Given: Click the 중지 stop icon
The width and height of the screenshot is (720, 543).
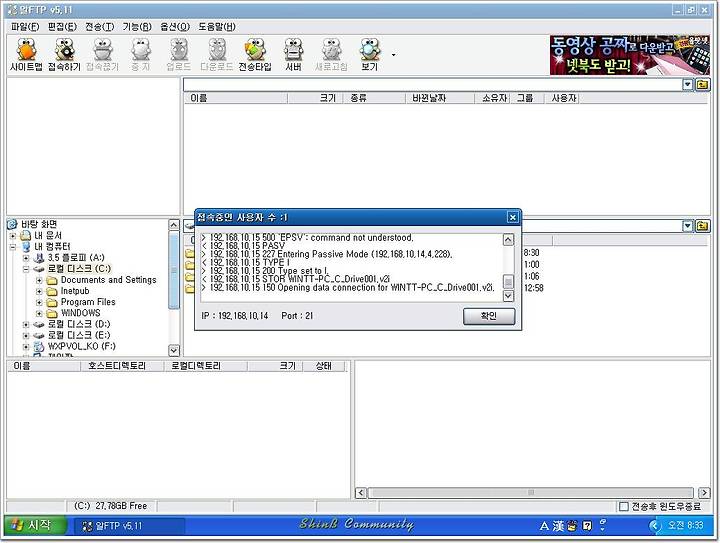Looking at the screenshot, I should [x=141, y=55].
